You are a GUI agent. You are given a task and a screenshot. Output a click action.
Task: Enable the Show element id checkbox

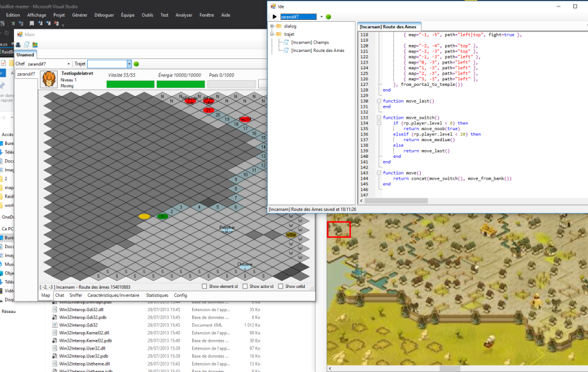(x=204, y=287)
